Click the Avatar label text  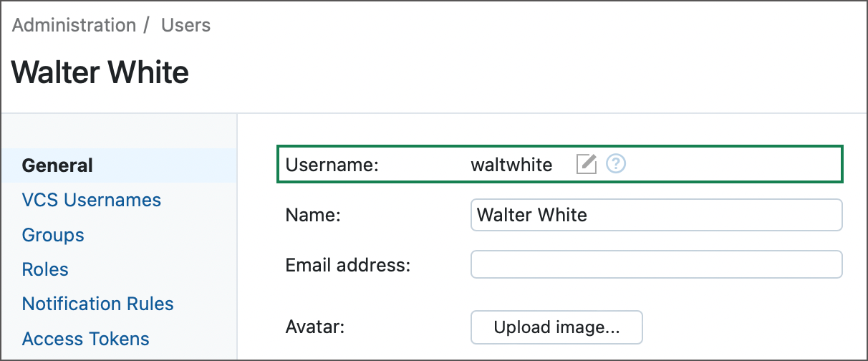[x=315, y=327]
